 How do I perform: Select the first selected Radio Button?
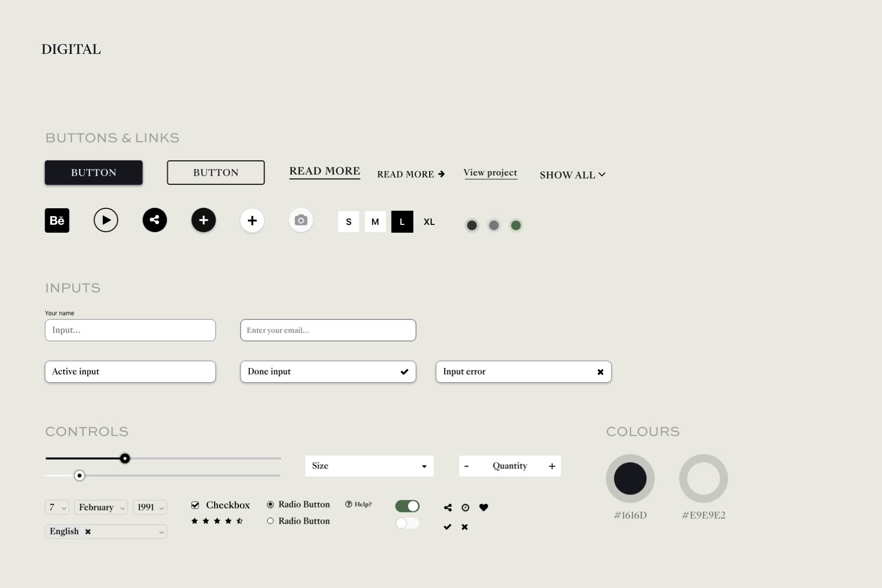(270, 504)
